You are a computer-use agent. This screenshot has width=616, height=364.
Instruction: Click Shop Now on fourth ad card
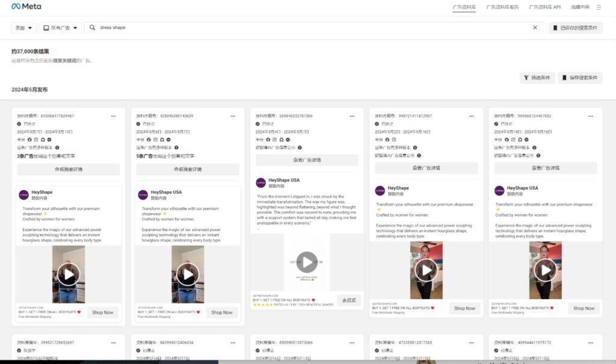click(465, 309)
